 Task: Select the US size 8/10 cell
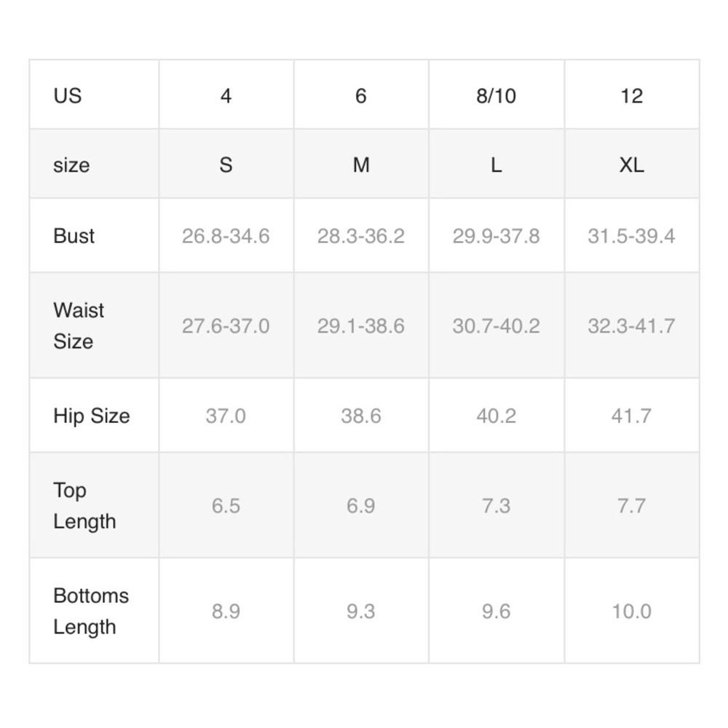coord(496,95)
